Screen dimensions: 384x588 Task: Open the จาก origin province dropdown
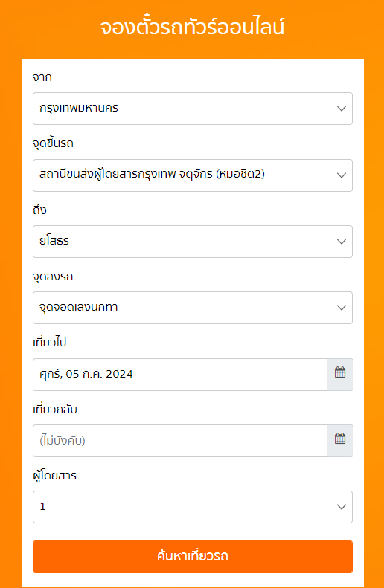pos(193,109)
